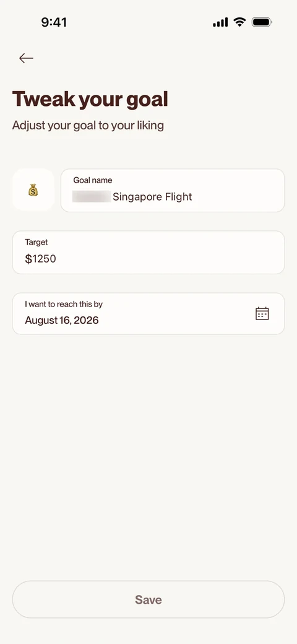The image size is (297, 644).
Task: Edit the Target amount field
Action: (x=148, y=252)
